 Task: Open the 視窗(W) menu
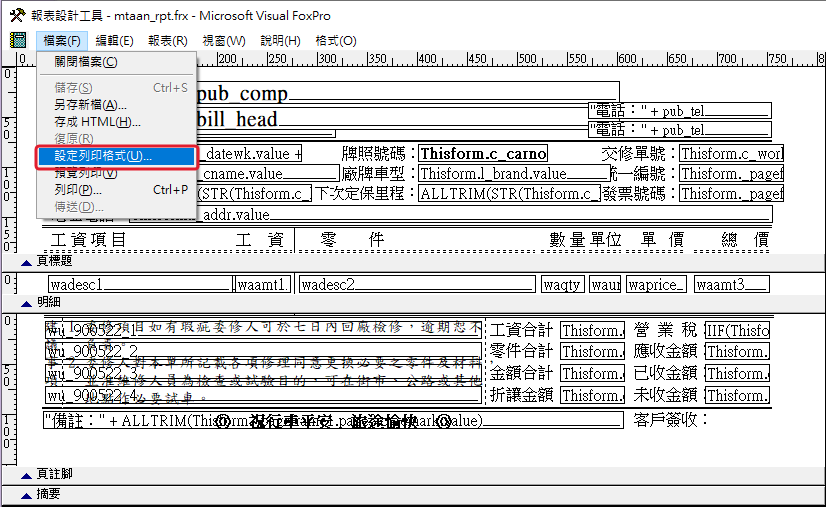click(224, 41)
